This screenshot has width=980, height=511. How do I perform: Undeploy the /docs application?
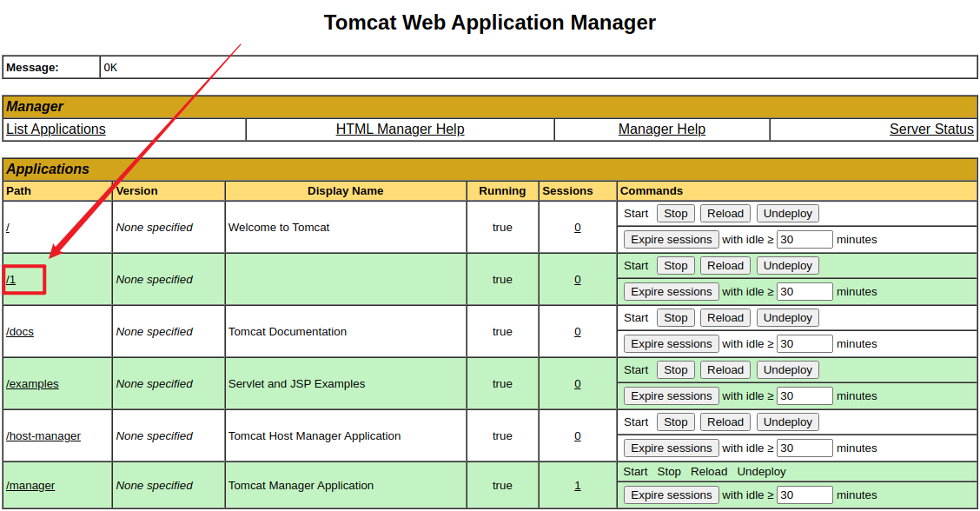click(x=787, y=318)
